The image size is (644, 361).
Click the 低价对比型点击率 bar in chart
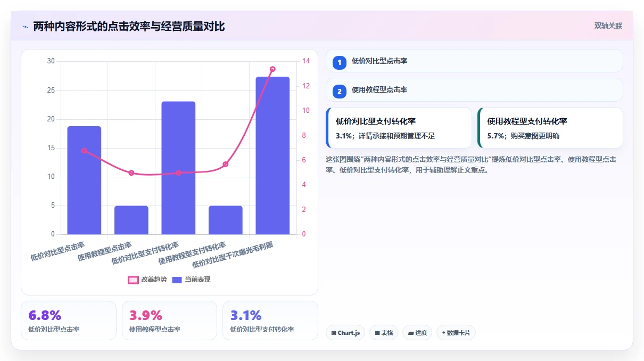84,180
